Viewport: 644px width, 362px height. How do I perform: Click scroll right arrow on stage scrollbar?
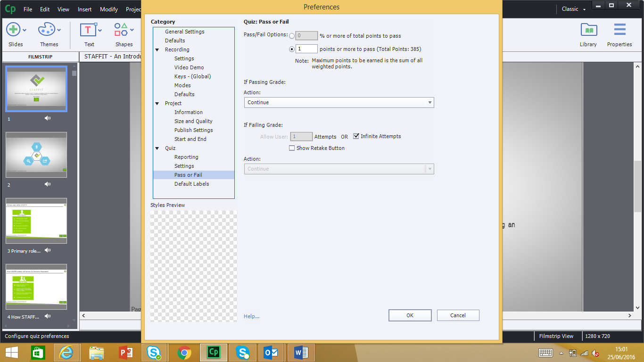630,315
